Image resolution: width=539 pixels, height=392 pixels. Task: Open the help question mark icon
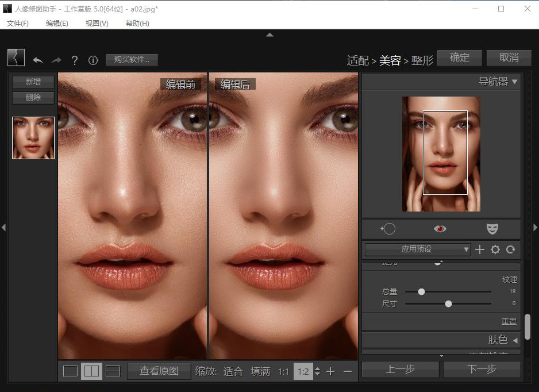pos(74,60)
